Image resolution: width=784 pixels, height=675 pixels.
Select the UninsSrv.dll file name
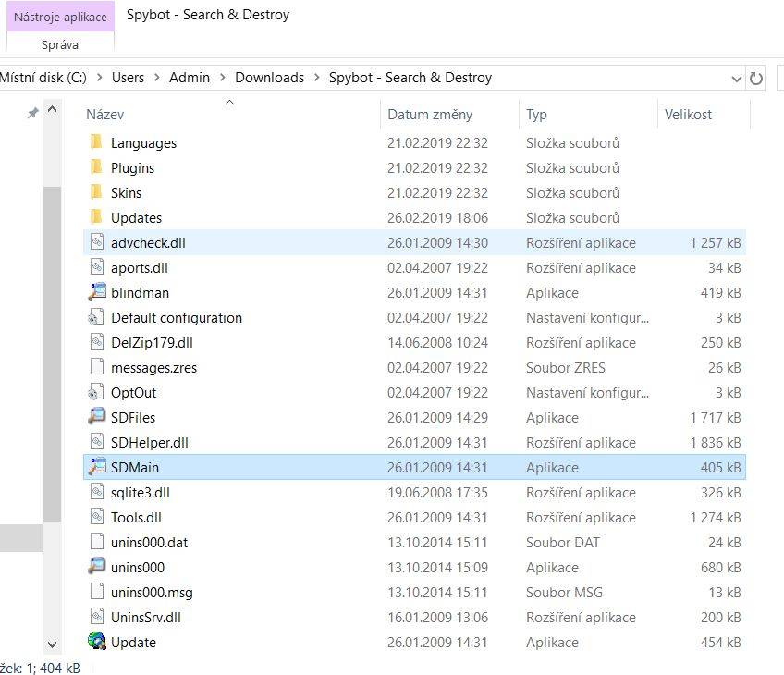146,618
